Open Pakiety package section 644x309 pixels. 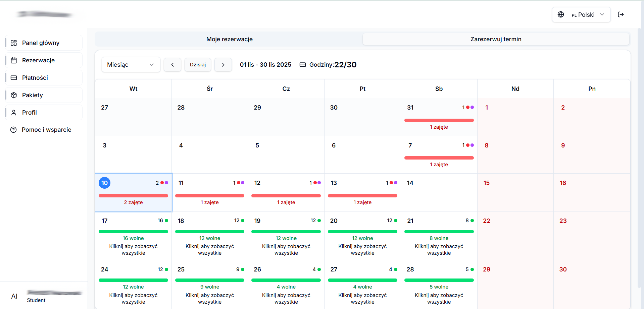pos(32,95)
